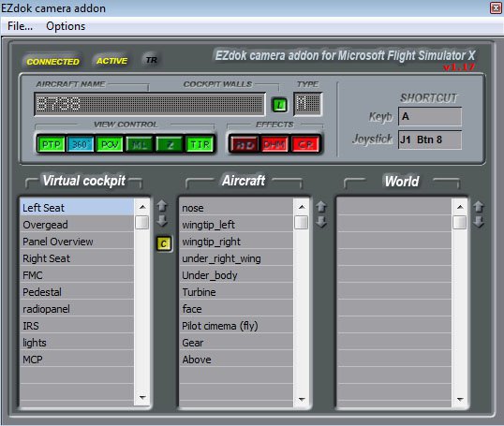This screenshot has height=426, width=504.
Task: Toggle the 360 view control button
Action: coord(80,144)
